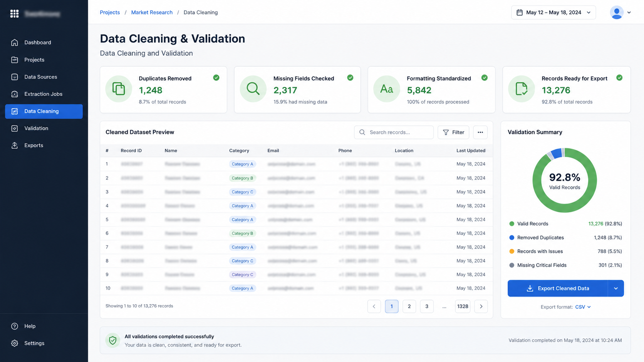Click green checkmark on Duplicates Removed card
This screenshot has height=362, width=644.
[x=216, y=78]
